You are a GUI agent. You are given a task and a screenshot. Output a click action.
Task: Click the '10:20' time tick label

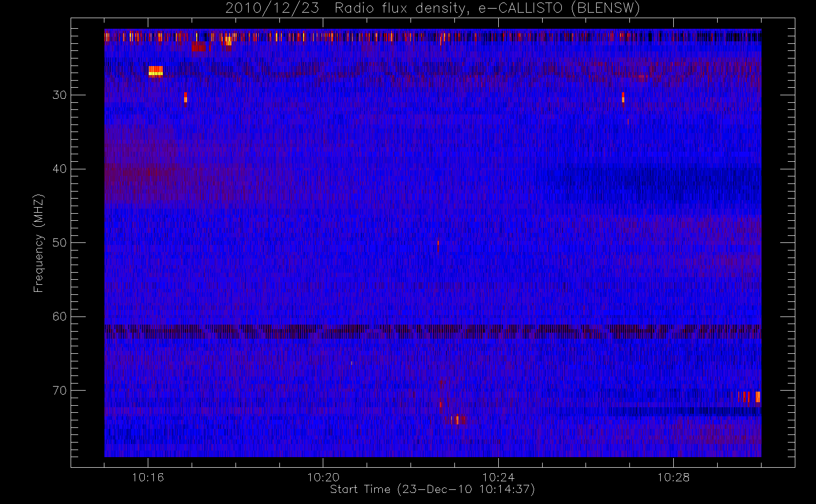(323, 477)
